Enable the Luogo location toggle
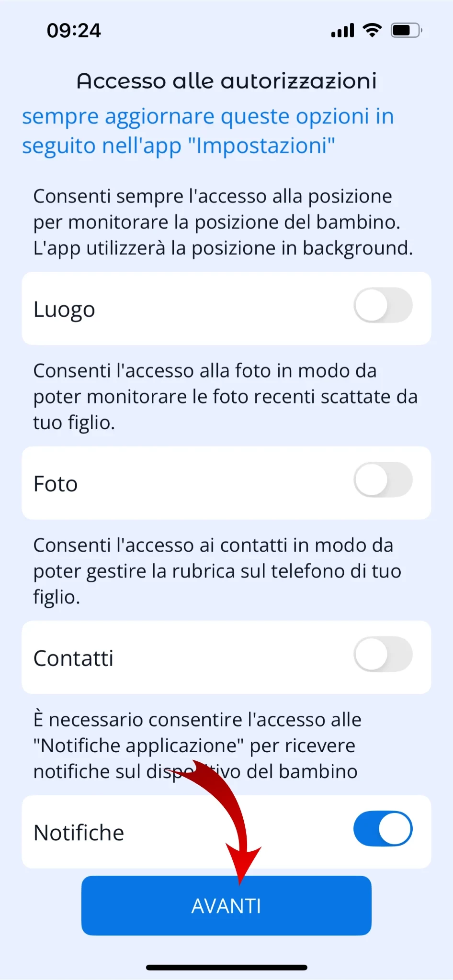Viewport: 453px width, 980px height. 383,305
